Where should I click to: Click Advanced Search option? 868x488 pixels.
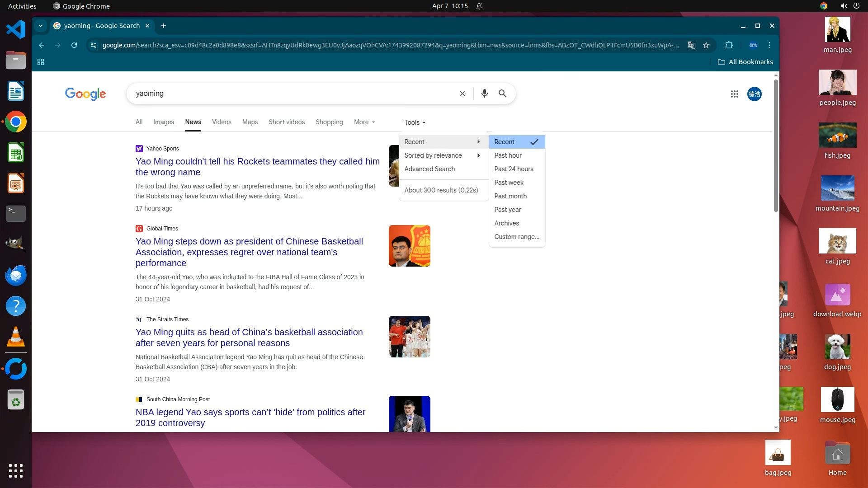(429, 169)
